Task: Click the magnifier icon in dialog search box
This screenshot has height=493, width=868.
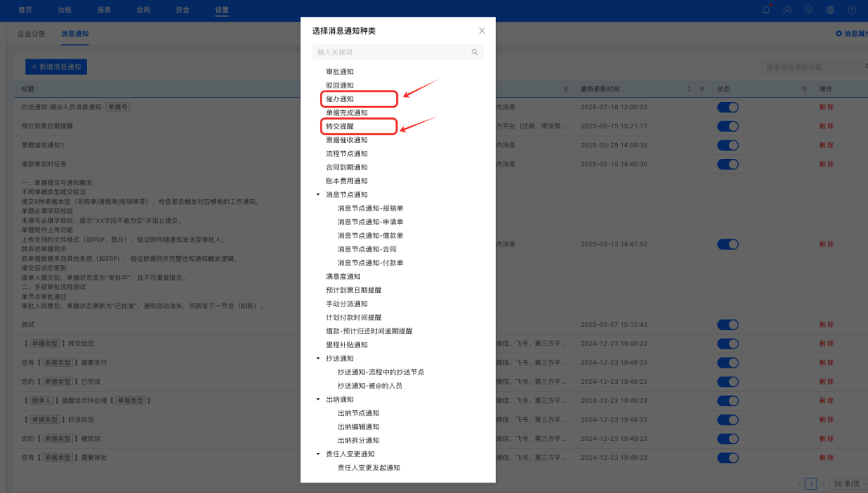Action: (473, 51)
